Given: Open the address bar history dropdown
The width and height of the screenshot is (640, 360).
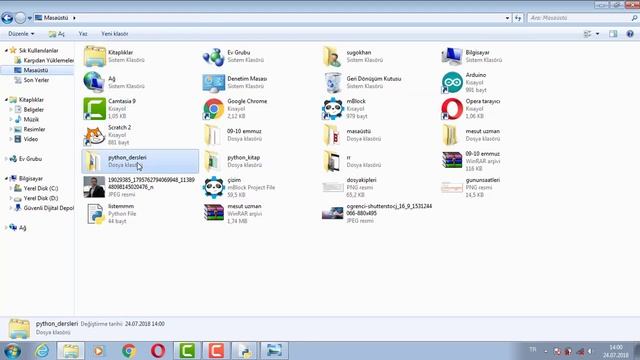Looking at the screenshot, I should point(507,18).
